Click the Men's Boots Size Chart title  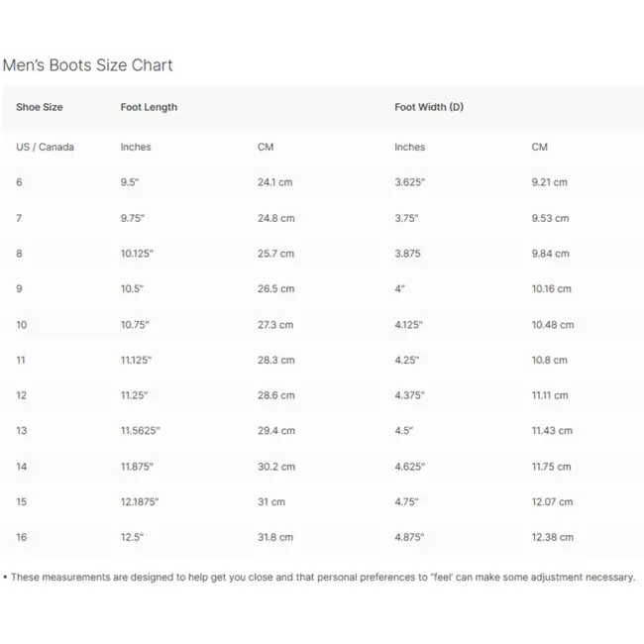tap(88, 65)
